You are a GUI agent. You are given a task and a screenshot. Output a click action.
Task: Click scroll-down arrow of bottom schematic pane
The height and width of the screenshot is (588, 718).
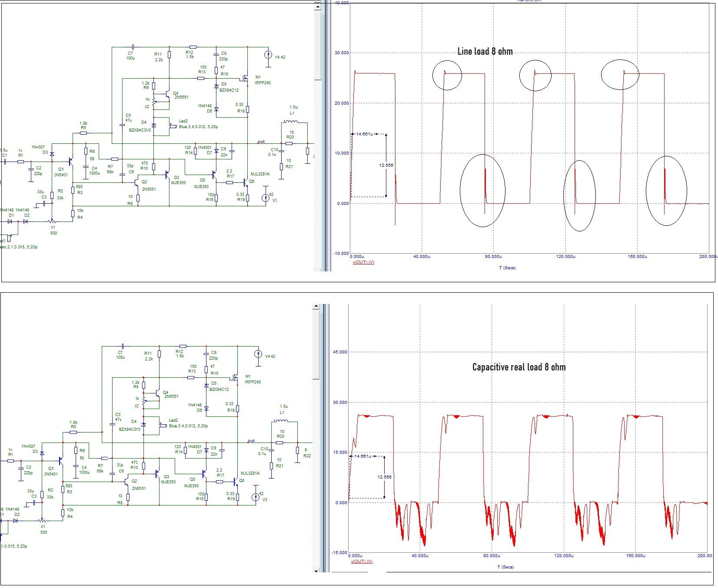pos(316,571)
